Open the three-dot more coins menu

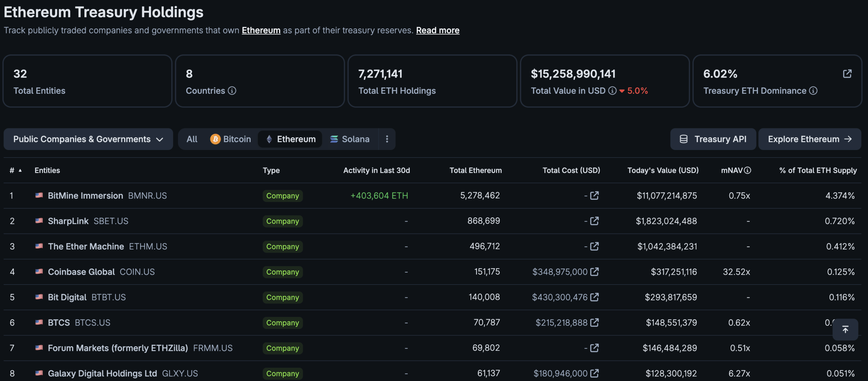pos(387,139)
